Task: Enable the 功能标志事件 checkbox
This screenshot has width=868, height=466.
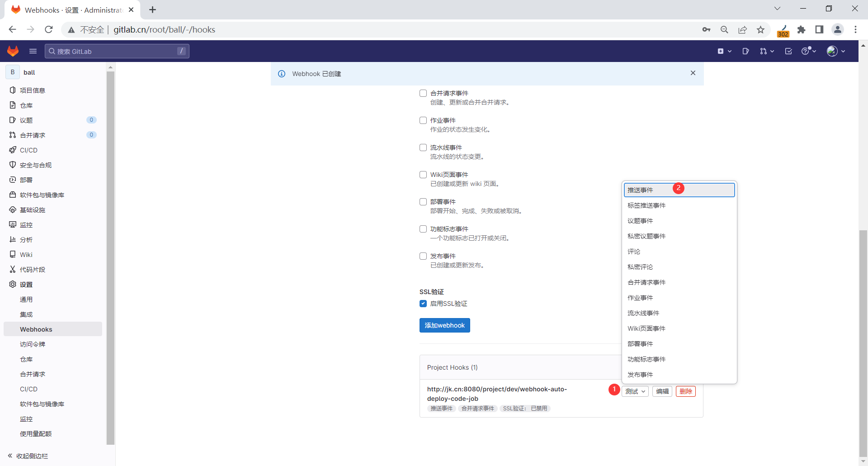Action: pos(423,229)
